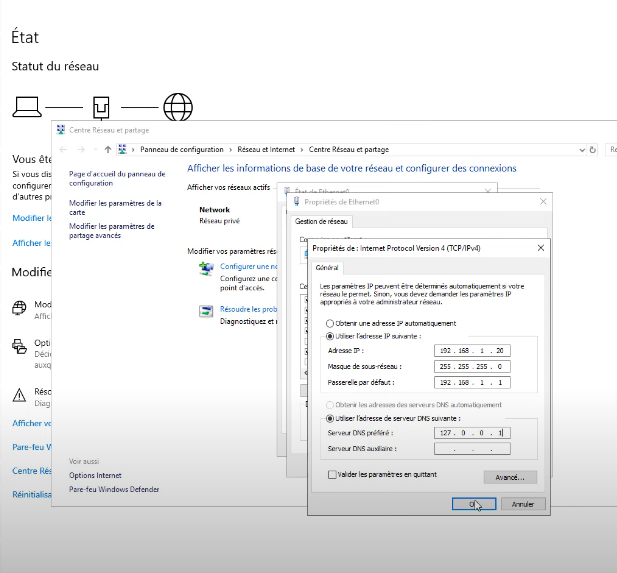Screen dimensions: 617x573
Task: Click the control panel icon in address bar
Action: pos(122,150)
